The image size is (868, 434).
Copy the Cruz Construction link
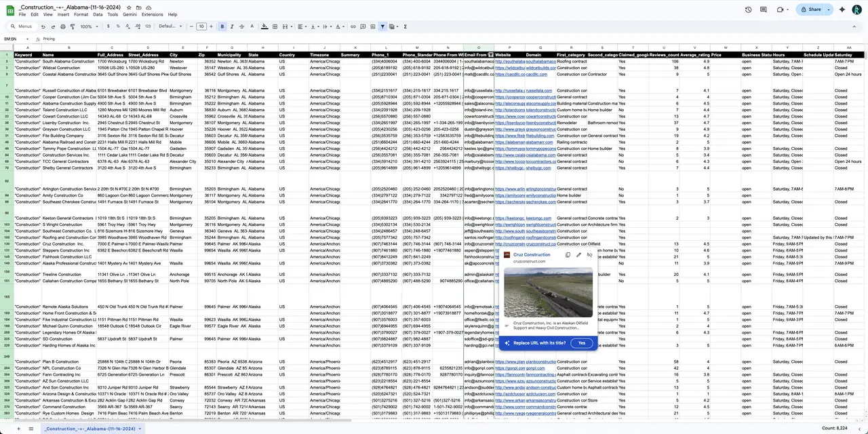568,255
